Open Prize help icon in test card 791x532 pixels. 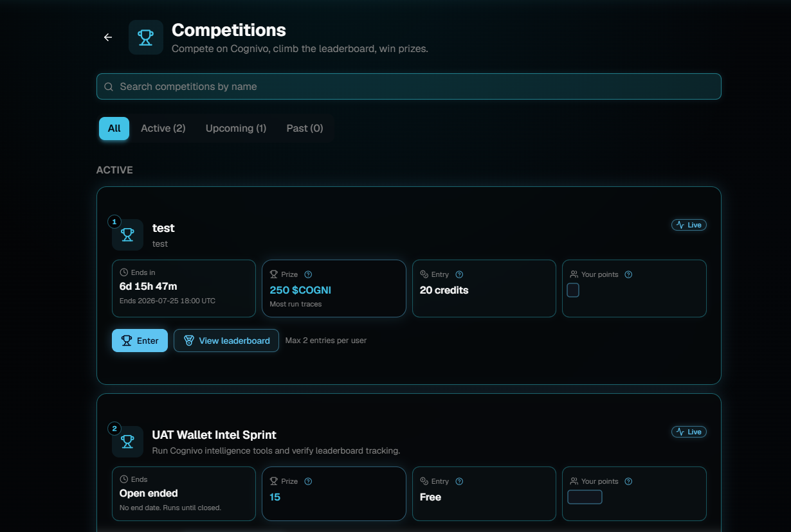[308, 274]
